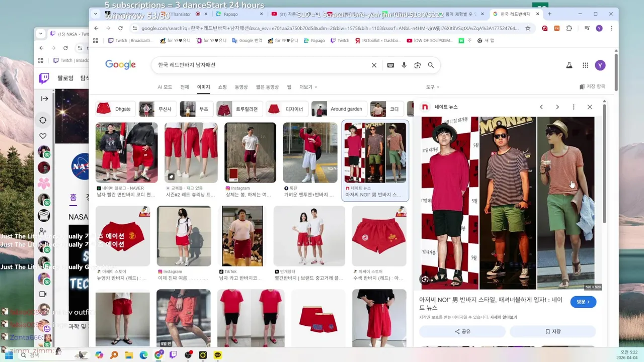Open NAVER blog red shorts thumbnail
The width and height of the screenshot is (644, 362).
(126, 153)
